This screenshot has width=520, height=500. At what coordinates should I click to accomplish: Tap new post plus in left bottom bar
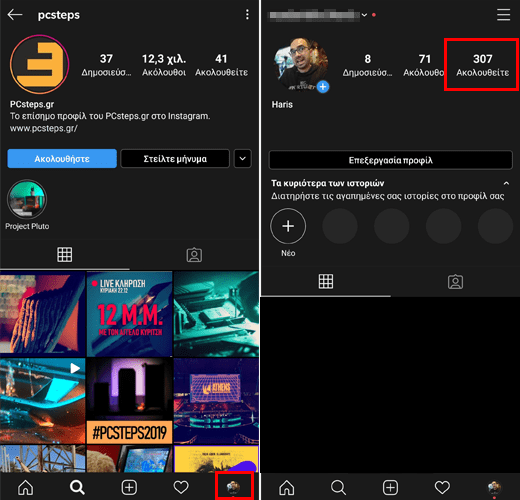129,488
